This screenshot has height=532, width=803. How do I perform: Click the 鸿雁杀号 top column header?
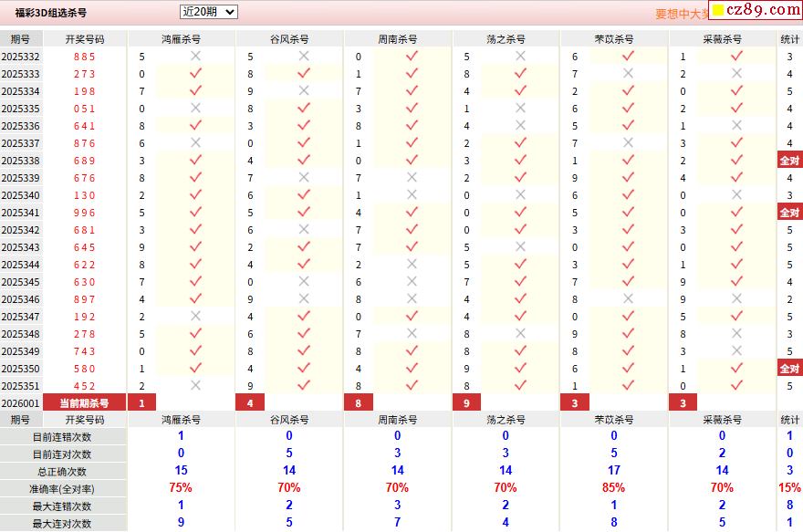tap(181, 39)
